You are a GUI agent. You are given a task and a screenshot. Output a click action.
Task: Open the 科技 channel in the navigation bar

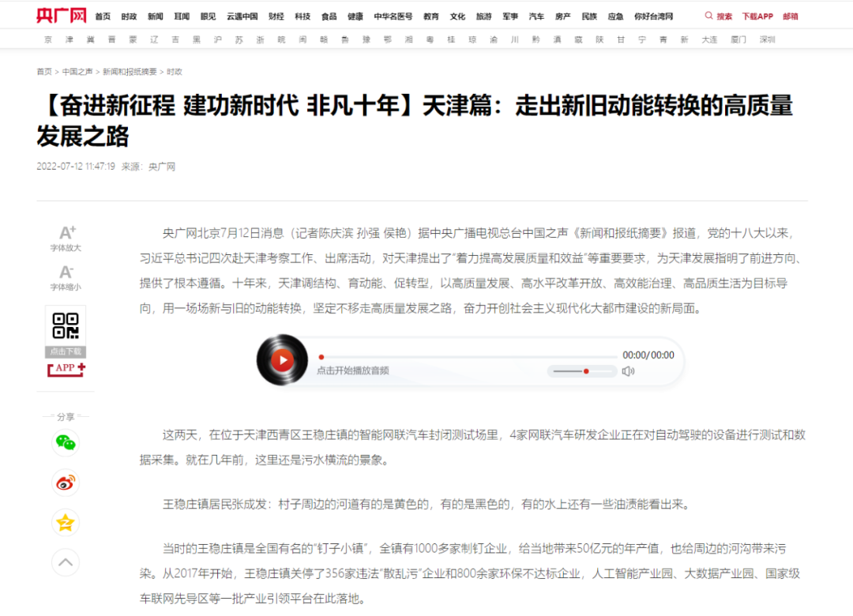click(x=301, y=14)
